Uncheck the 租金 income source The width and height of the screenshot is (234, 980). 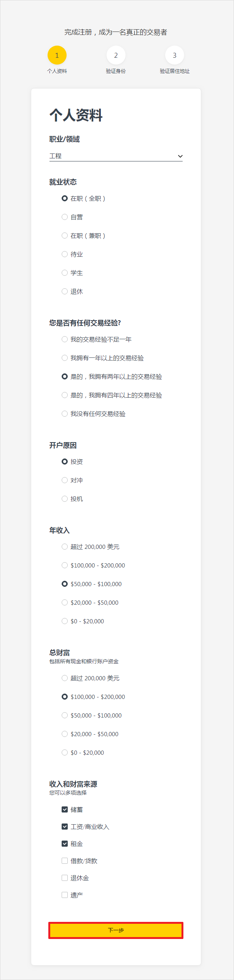tap(64, 844)
